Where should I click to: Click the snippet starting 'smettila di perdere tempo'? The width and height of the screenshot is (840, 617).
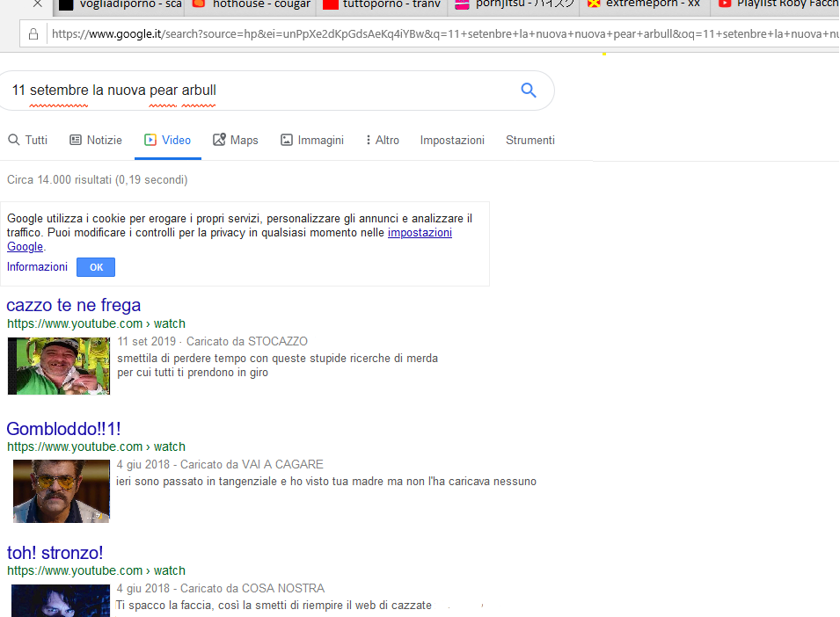click(277, 366)
